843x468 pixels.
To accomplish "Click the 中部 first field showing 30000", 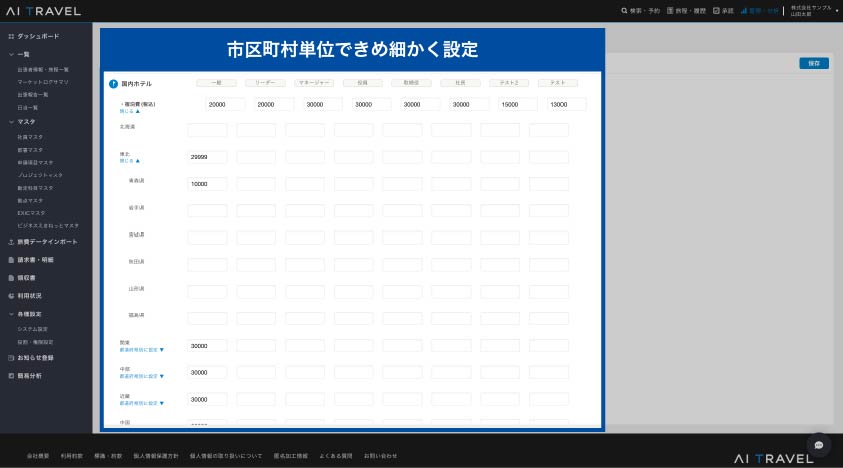I will pos(207,372).
